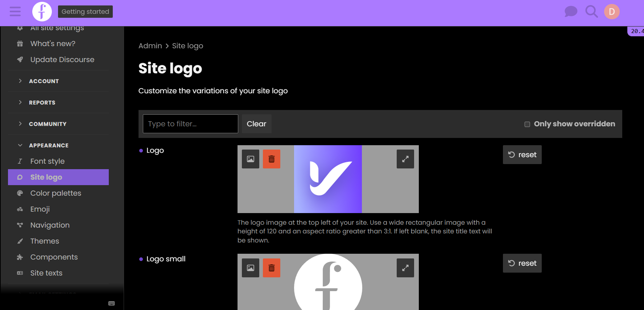Expand the Logo image preview

click(x=405, y=159)
